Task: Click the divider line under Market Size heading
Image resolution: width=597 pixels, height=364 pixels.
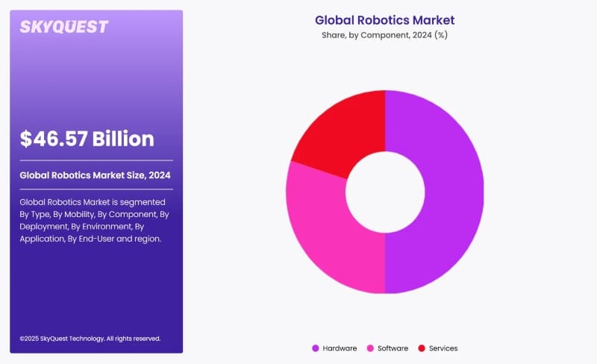Action: click(96, 189)
